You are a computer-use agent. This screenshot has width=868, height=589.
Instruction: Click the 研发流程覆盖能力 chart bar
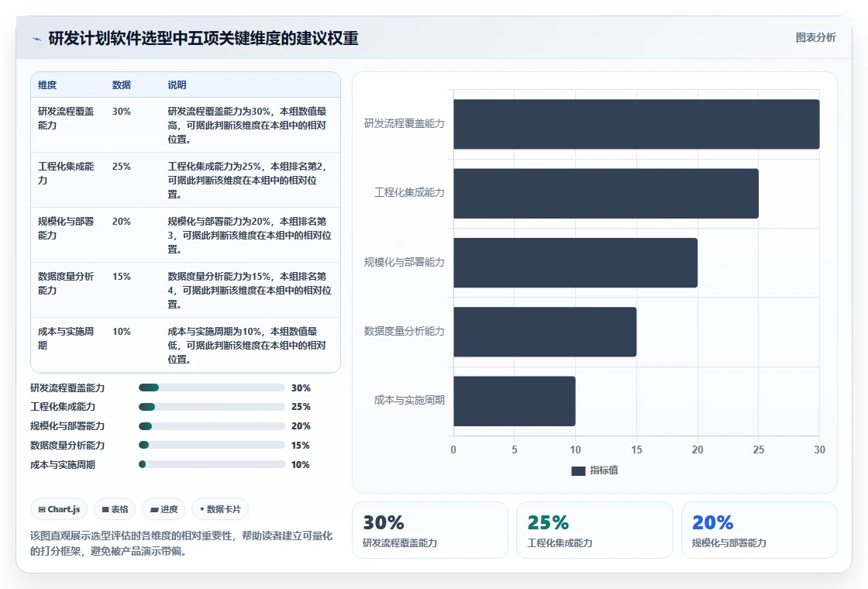tap(636, 124)
